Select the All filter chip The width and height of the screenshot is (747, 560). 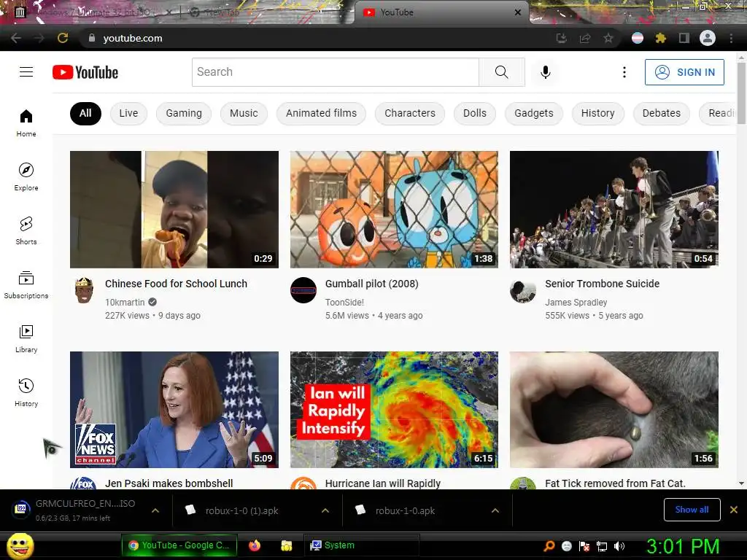tap(86, 113)
